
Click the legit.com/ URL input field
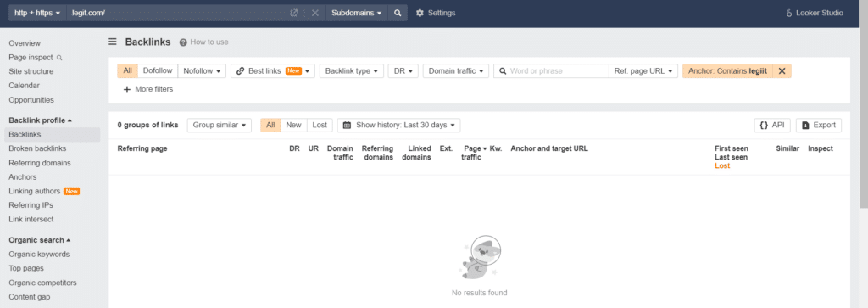(x=177, y=13)
